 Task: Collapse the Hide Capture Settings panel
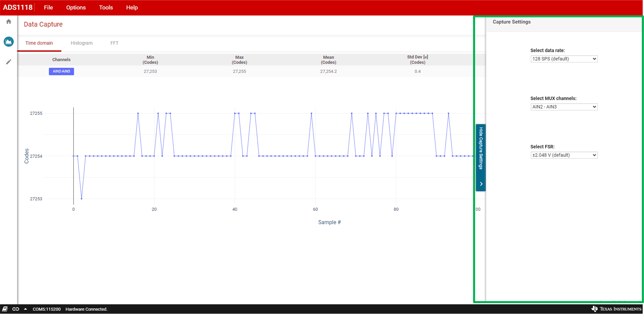[481, 158]
